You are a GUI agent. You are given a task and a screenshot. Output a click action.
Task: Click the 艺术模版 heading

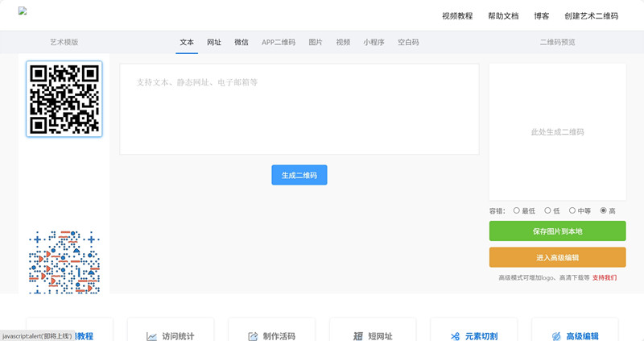[x=64, y=42]
